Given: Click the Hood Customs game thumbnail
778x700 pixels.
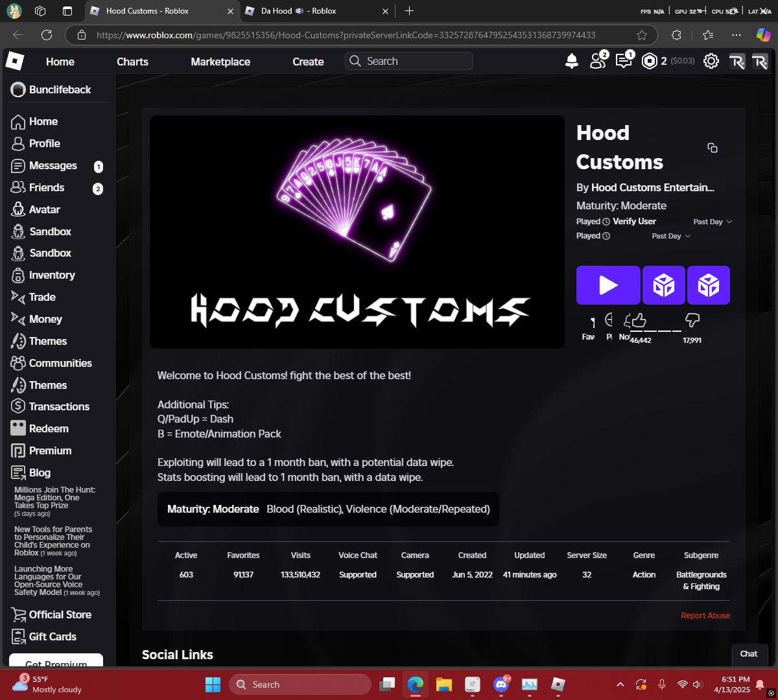Looking at the screenshot, I should (x=357, y=232).
